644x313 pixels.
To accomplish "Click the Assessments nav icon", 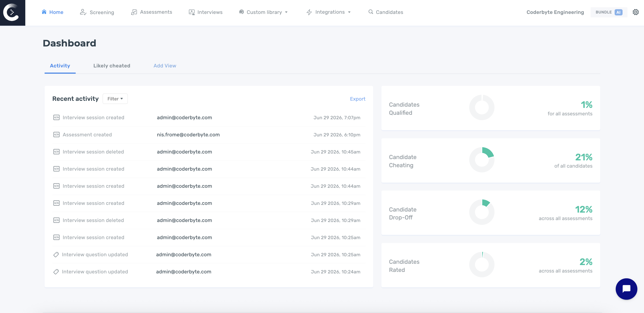I will (x=134, y=12).
